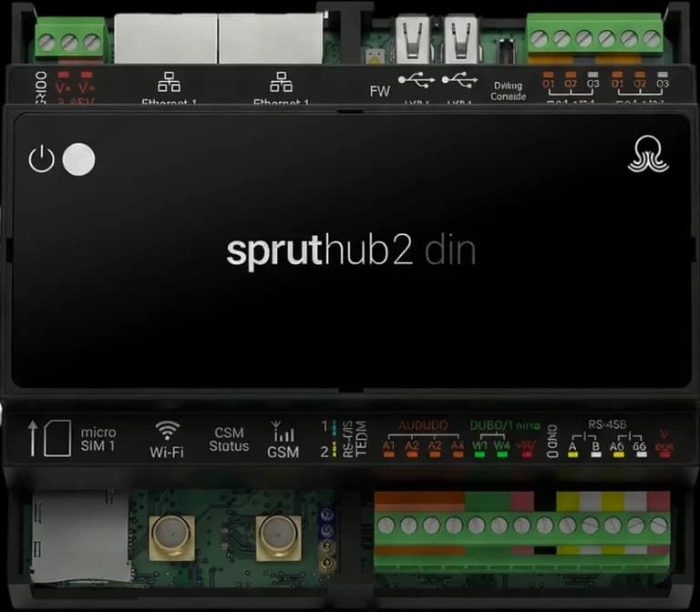700x612 pixels.
Task: Click the RS-485 A terminal label
Action: point(572,446)
